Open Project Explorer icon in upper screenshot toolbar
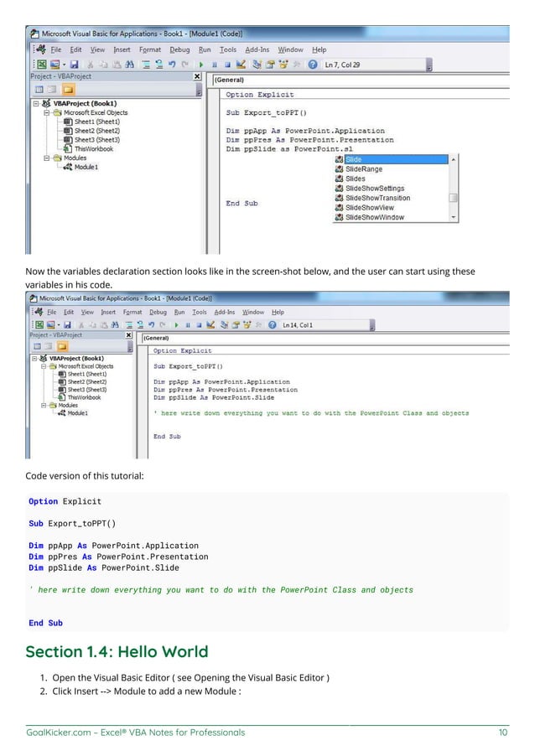The height and width of the screenshot is (756, 535). (257, 65)
